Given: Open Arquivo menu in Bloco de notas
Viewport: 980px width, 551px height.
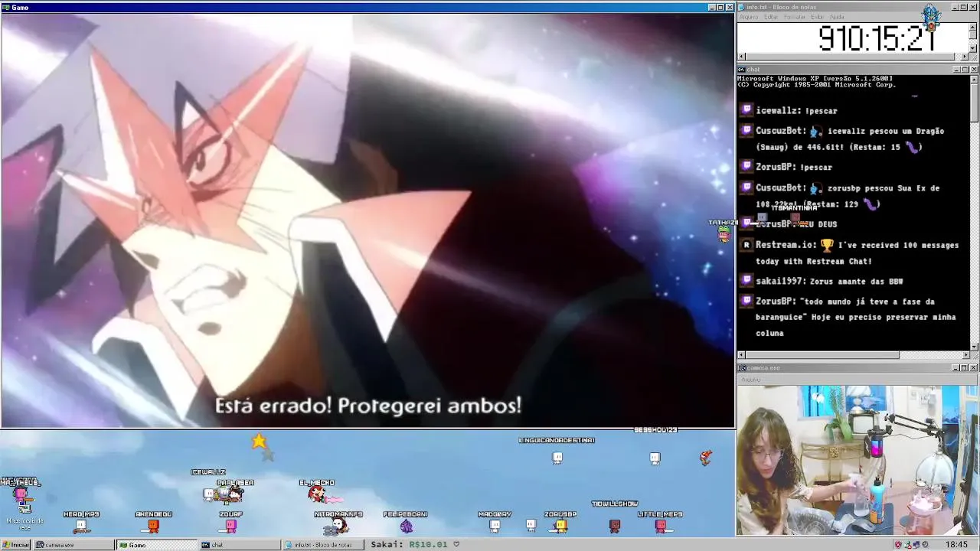Looking at the screenshot, I should coord(749,17).
